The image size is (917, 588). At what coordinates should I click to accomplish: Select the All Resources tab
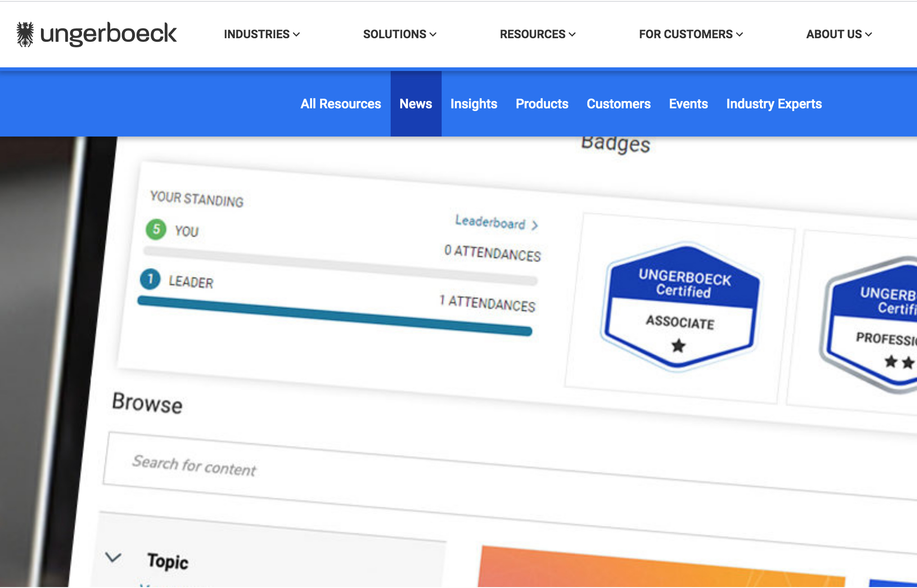[341, 104]
